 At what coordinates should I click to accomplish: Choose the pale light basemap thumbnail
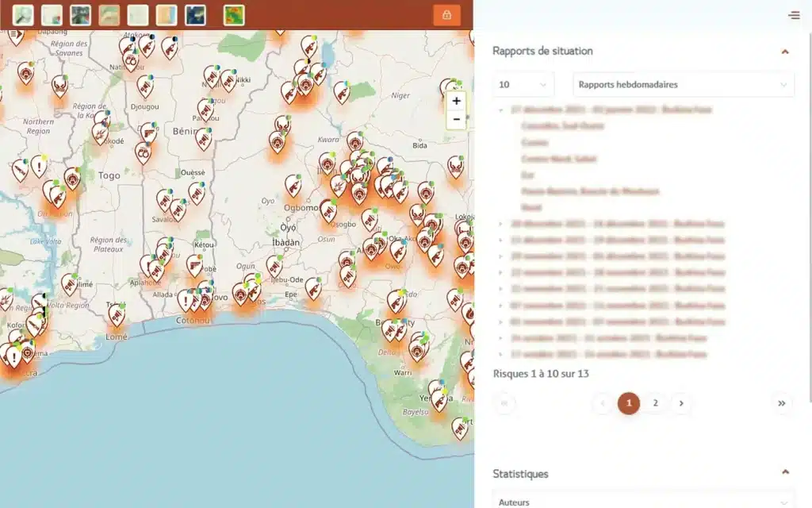(138, 15)
